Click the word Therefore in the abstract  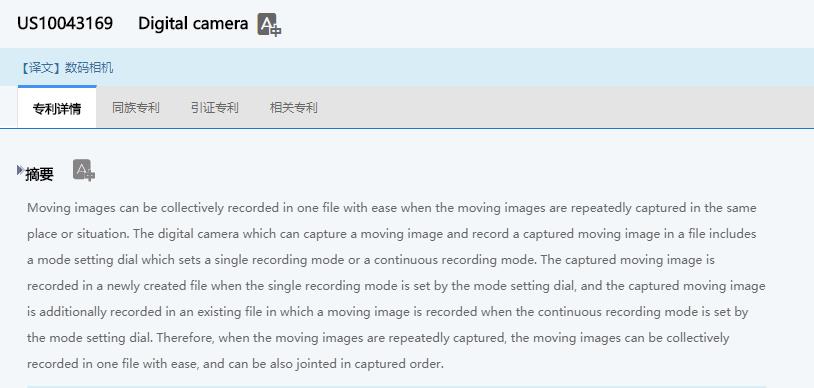(x=187, y=338)
